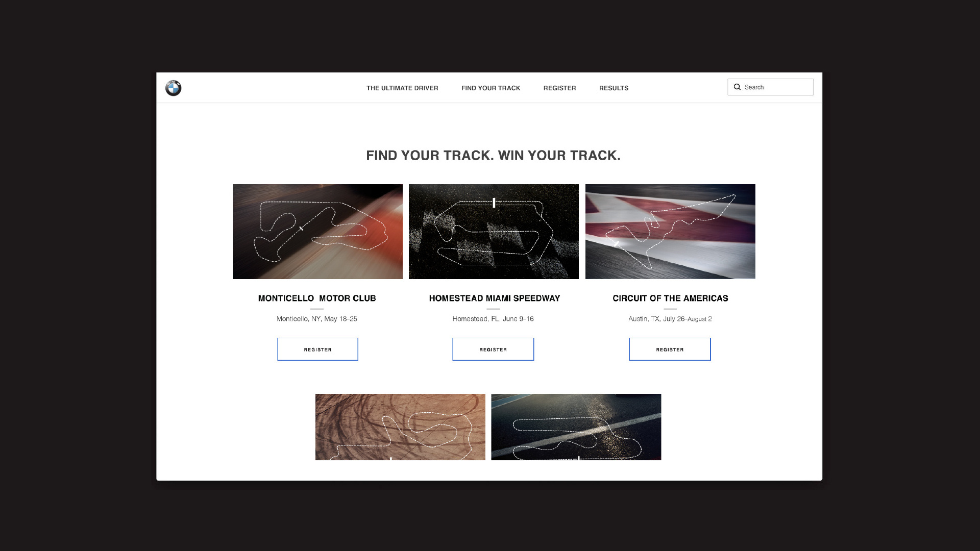Image resolution: width=980 pixels, height=551 pixels.
Task: Focus the Search input field
Action: (770, 87)
